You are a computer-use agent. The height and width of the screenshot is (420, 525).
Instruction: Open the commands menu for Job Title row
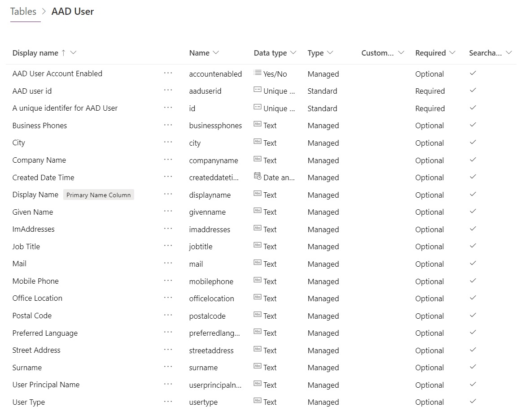click(x=168, y=247)
